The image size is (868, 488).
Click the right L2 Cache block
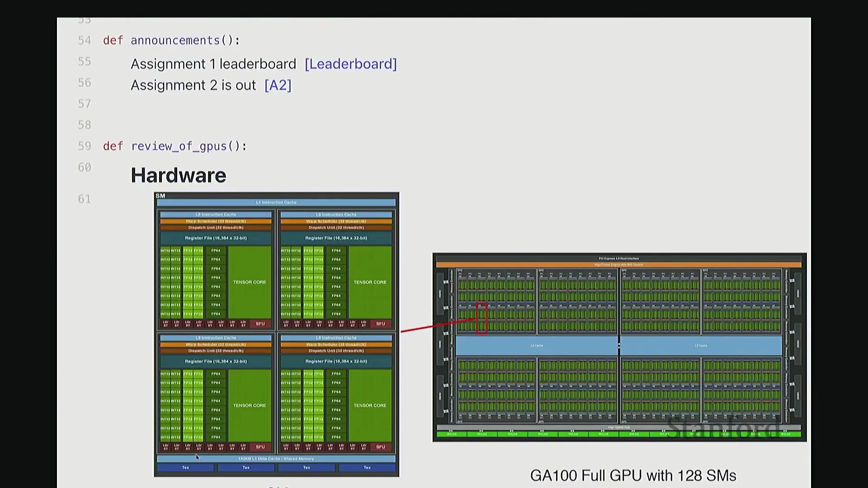[701, 346]
